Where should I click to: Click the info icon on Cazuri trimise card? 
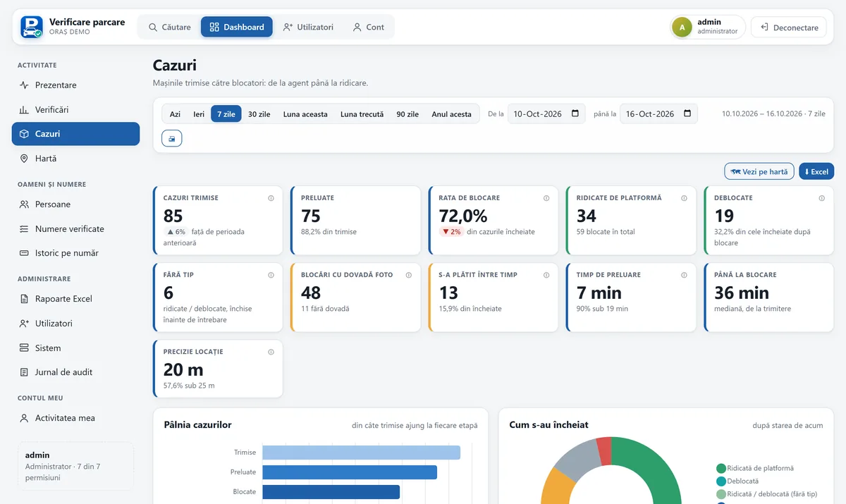click(271, 198)
